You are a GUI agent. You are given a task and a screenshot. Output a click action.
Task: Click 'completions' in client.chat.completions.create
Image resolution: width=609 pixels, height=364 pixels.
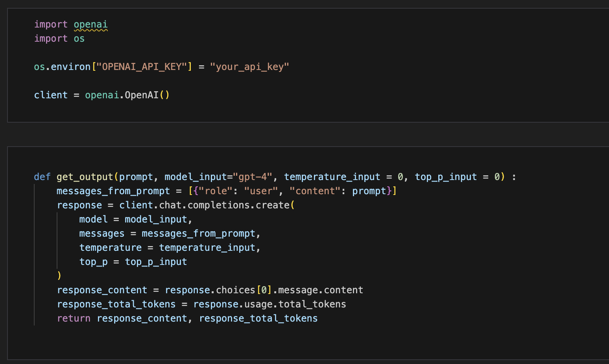(x=219, y=205)
